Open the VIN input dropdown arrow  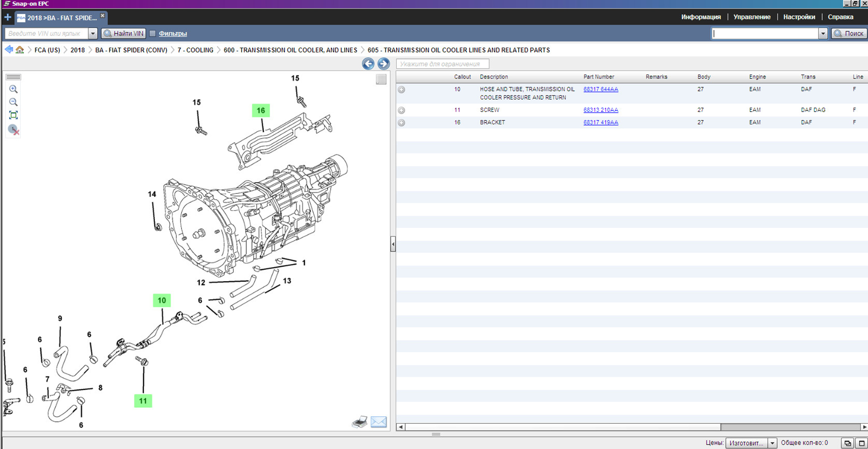[92, 33]
